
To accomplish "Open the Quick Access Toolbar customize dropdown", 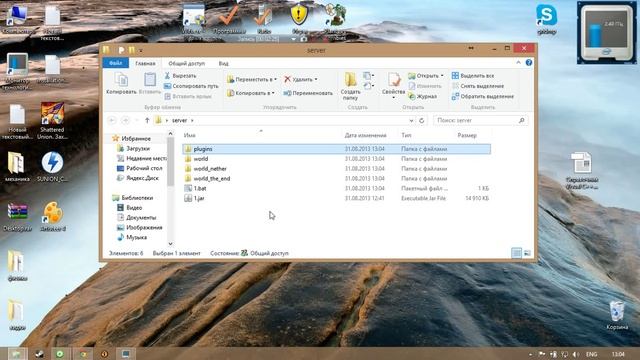I will point(140,50).
